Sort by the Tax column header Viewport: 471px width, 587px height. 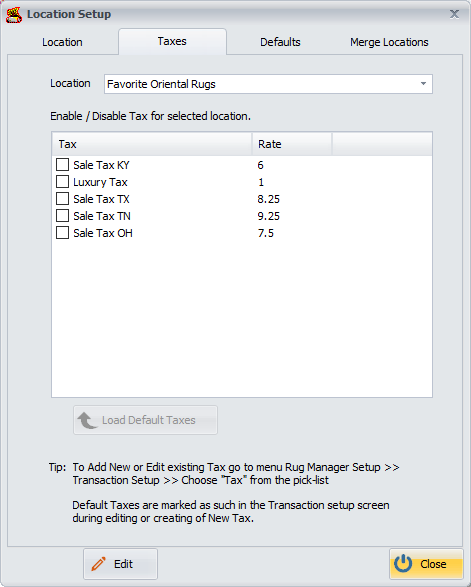point(152,144)
